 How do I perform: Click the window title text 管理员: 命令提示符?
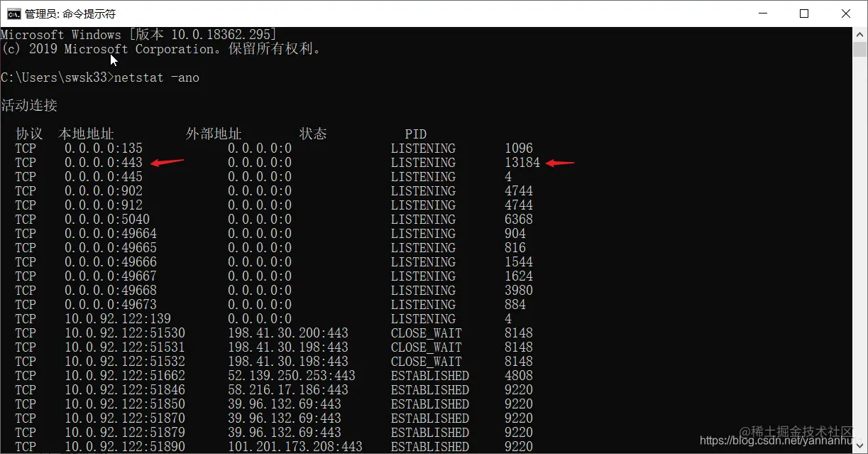(x=70, y=13)
